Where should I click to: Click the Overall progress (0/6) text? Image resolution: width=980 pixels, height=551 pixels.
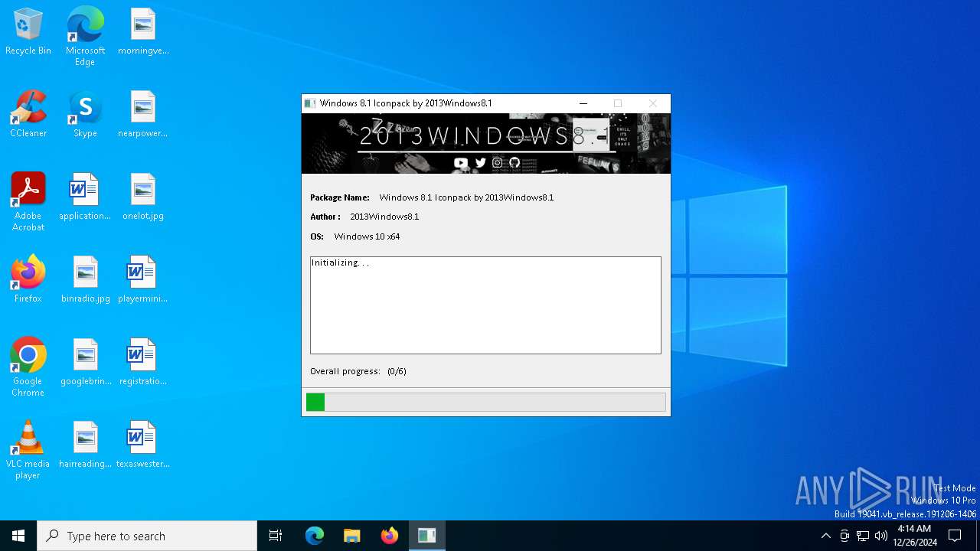pos(358,371)
